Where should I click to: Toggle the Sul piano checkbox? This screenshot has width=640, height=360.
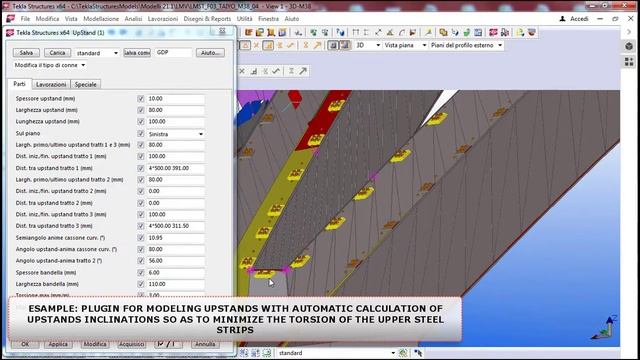pyautogui.click(x=141, y=133)
